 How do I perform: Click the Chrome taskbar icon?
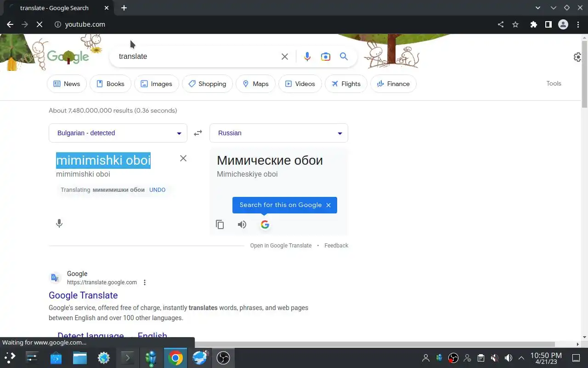(x=175, y=357)
